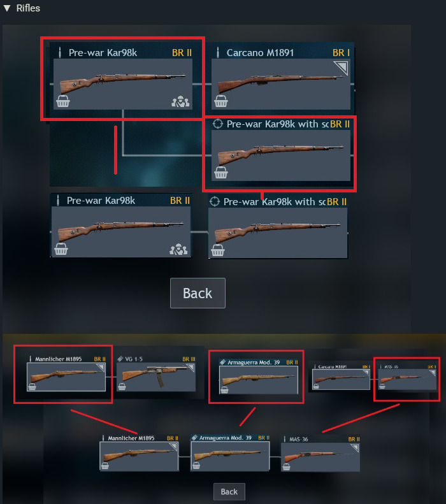This screenshot has height=504, width=446.
Task: Click the large Back button
Action: coord(198,293)
